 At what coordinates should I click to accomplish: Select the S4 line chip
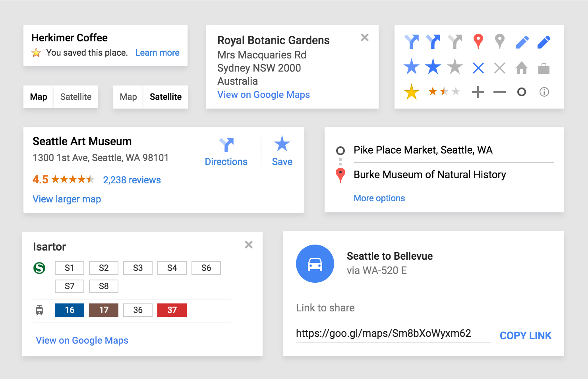pyautogui.click(x=172, y=268)
